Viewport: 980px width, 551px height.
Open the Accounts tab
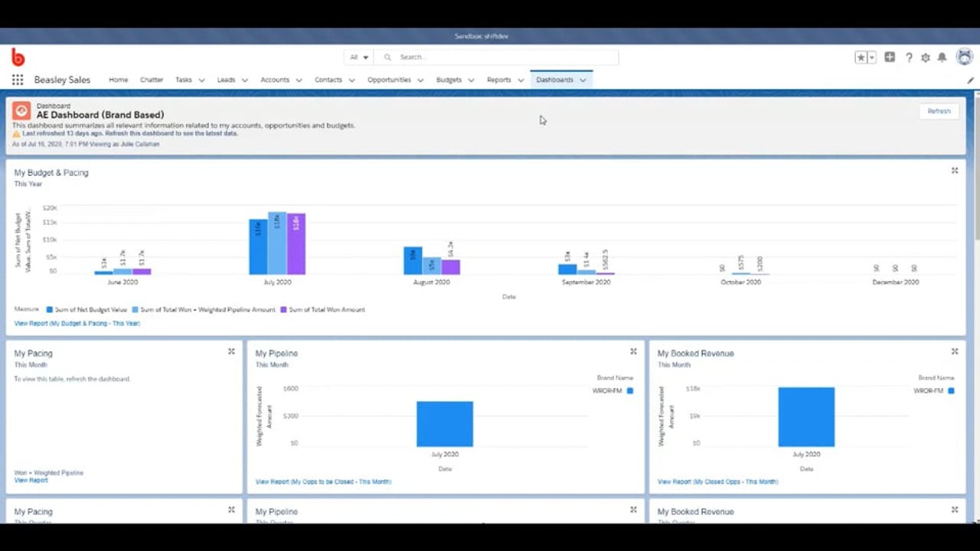pyautogui.click(x=275, y=80)
